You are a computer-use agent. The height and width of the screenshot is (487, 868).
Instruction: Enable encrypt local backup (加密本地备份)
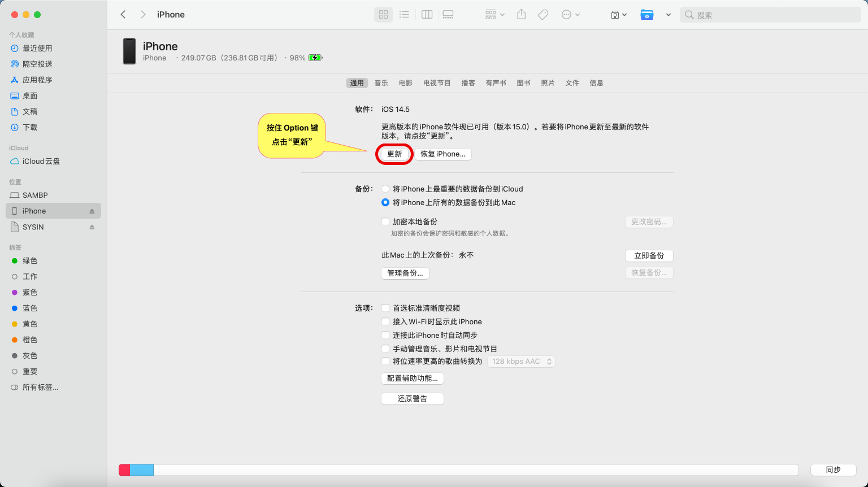tap(385, 221)
